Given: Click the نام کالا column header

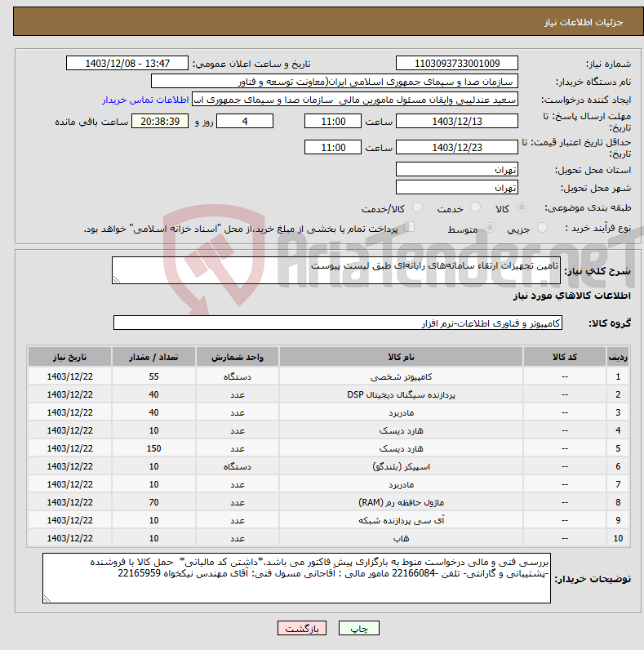Looking at the screenshot, I should tap(401, 357).
